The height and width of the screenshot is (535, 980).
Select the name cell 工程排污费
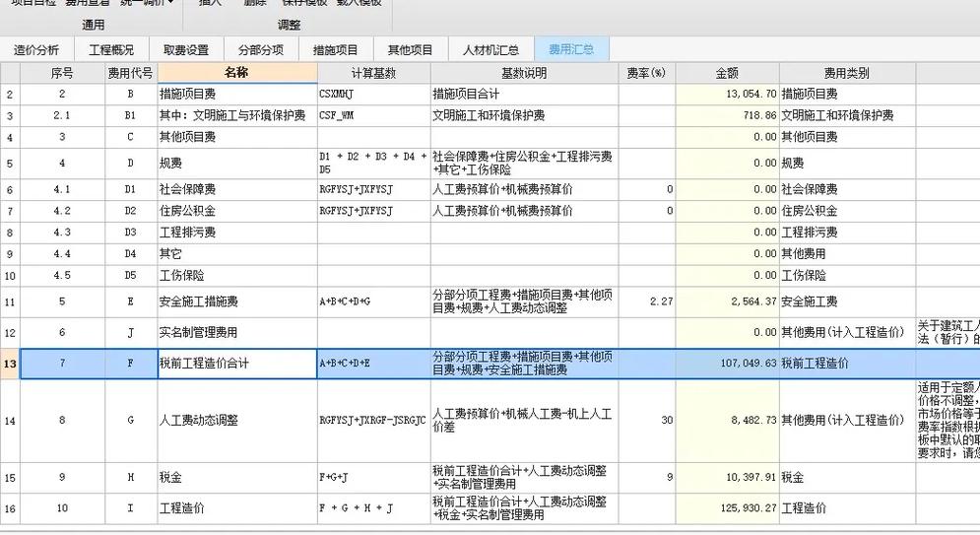pos(237,233)
